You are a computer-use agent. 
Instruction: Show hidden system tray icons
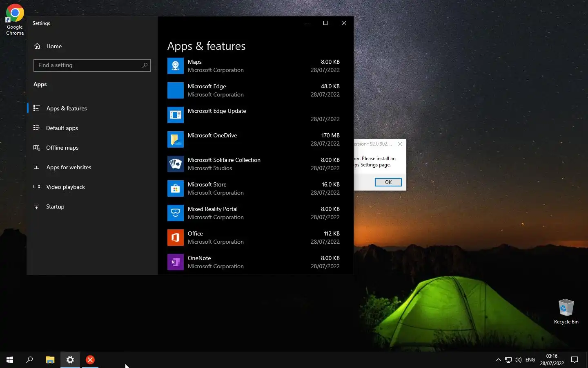pyautogui.click(x=498, y=360)
